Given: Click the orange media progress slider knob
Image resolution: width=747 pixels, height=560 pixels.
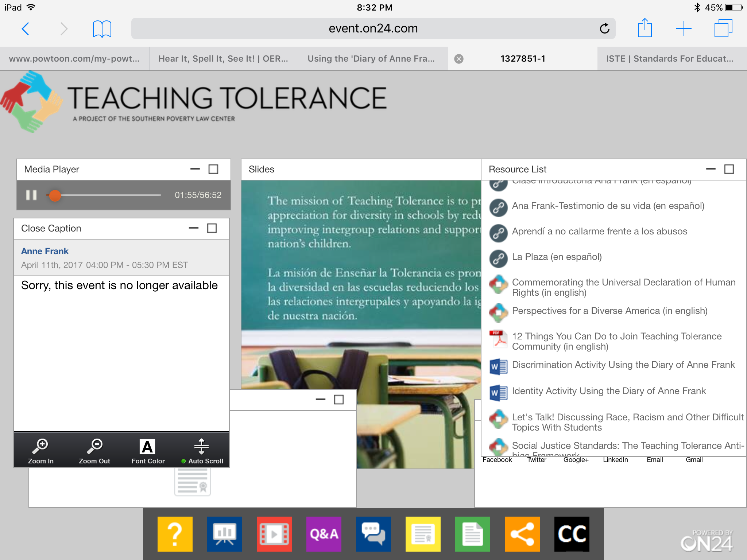Looking at the screenshot, I should point(55,195).
